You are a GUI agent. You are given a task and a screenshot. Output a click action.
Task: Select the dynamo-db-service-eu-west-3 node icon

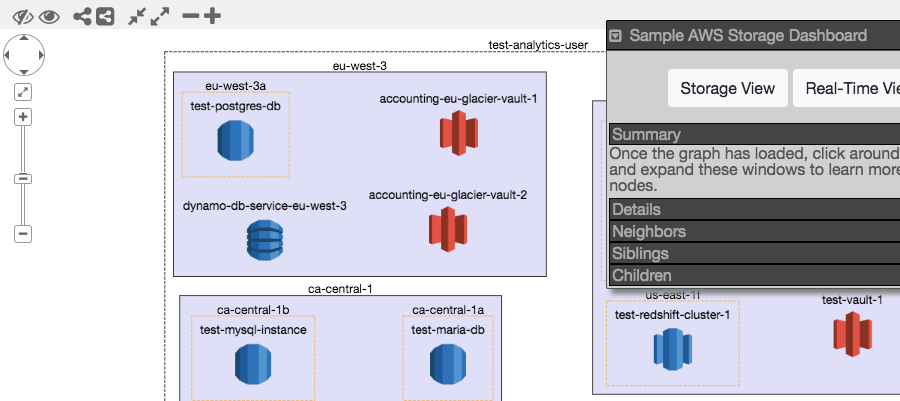[265, 240]
